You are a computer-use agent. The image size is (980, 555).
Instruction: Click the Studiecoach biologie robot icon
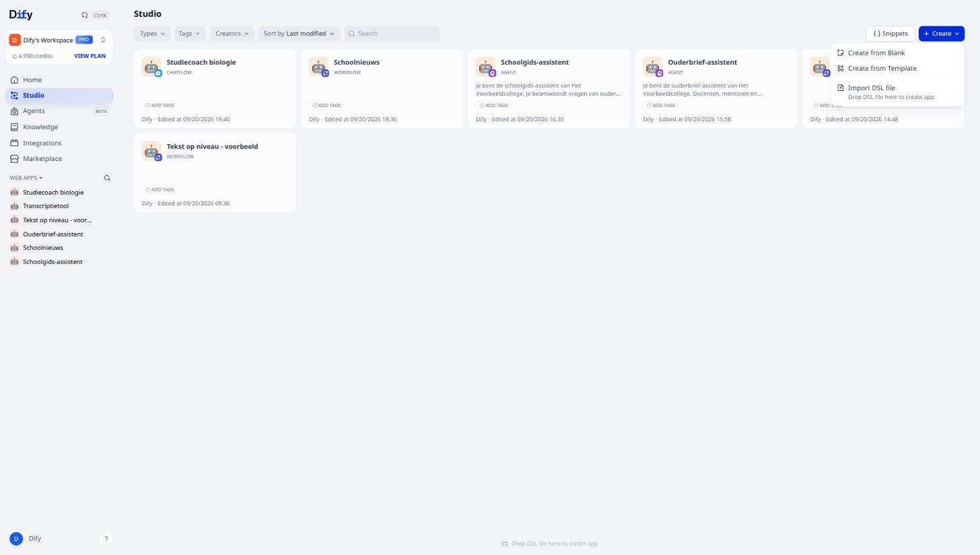point(151,67)
